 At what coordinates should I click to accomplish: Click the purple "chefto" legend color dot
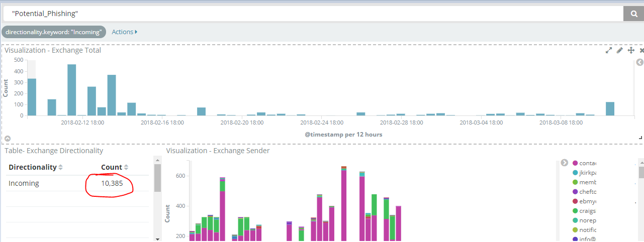click(575, 192)
